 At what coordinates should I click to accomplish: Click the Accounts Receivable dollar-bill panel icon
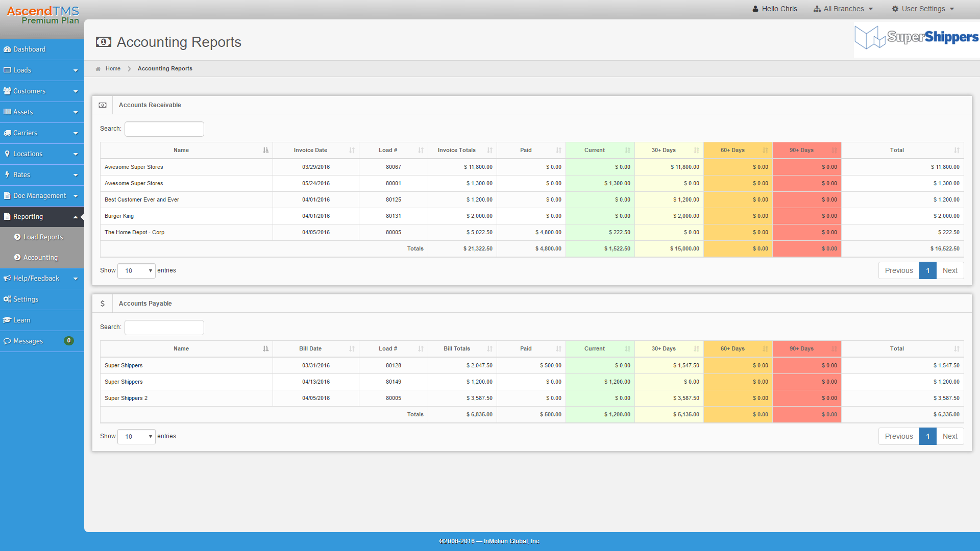103,105
